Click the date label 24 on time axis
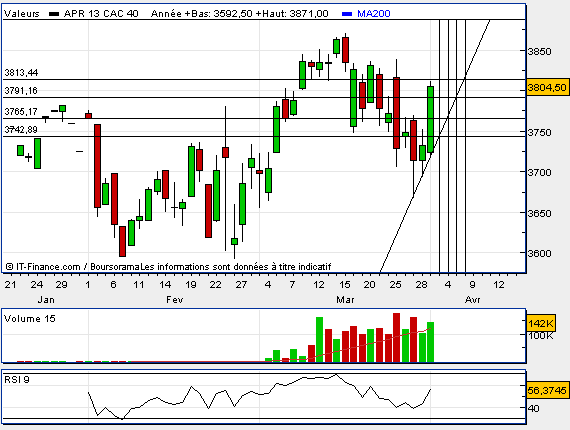 point(37,285)
